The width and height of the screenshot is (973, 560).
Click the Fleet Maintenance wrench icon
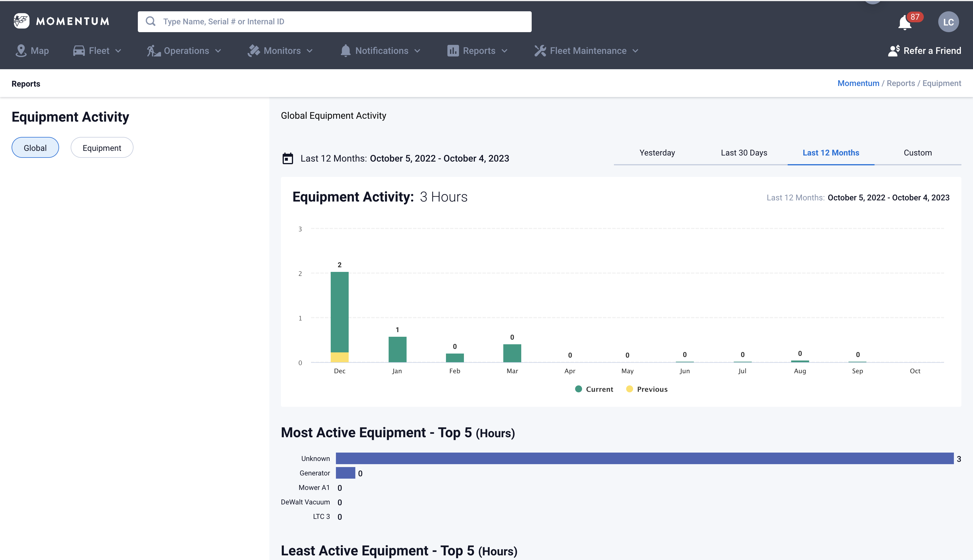(540, 51)
